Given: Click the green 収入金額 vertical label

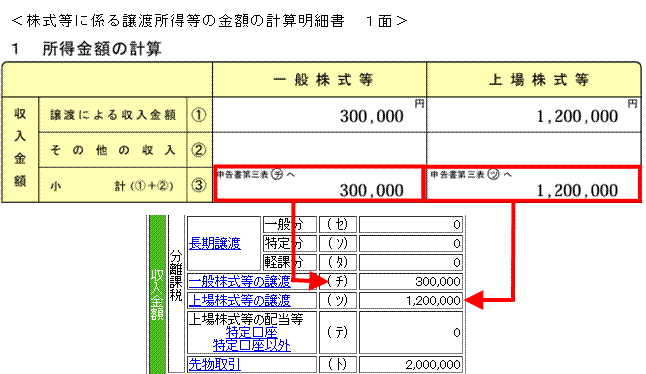Looking at the screenshot, I should (157, 295).
